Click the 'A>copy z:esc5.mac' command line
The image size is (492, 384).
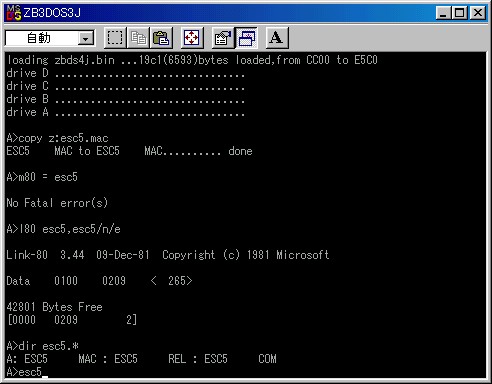click(x=57, y=138)
